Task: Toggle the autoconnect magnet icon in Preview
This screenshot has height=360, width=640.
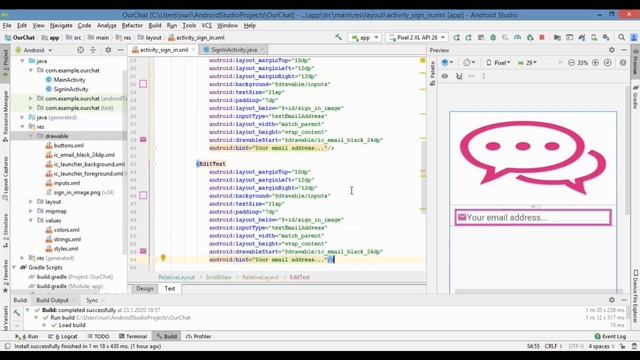Action: pyautogui.click(x=459, y=76)
